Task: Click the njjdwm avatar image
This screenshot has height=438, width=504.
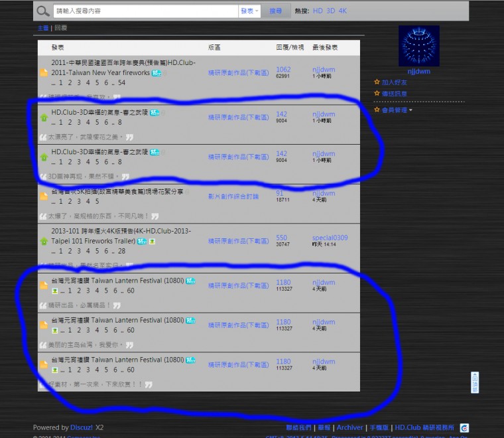Action: coord(418,46)
